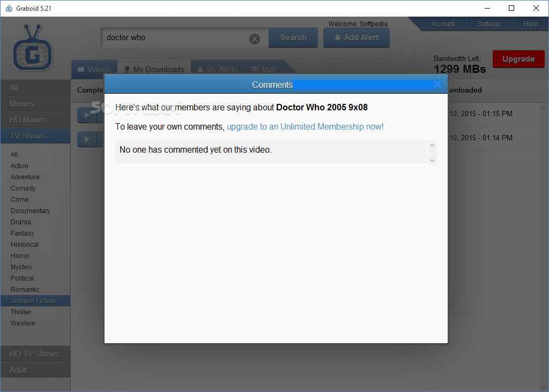The height and width of the screenshot is (392, 549).
Task: Click comments scrollbar up arrow
Action: [x=433, y=145]
